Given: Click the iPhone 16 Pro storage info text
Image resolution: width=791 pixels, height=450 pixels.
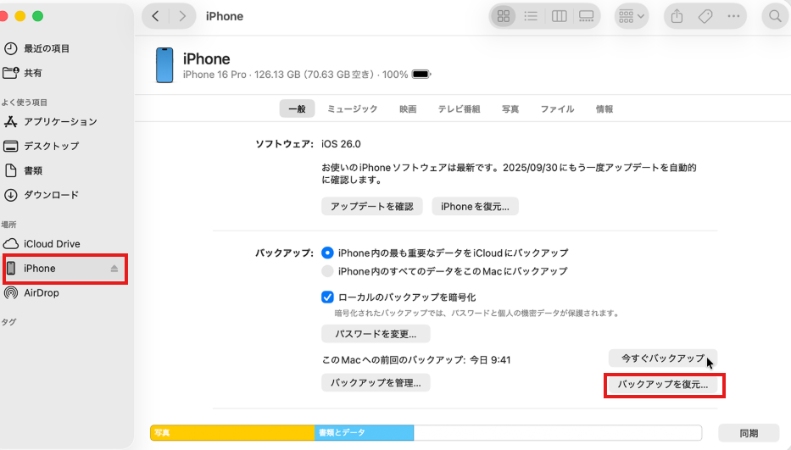Looking at the screenshot, I should (x=296, y=75).
